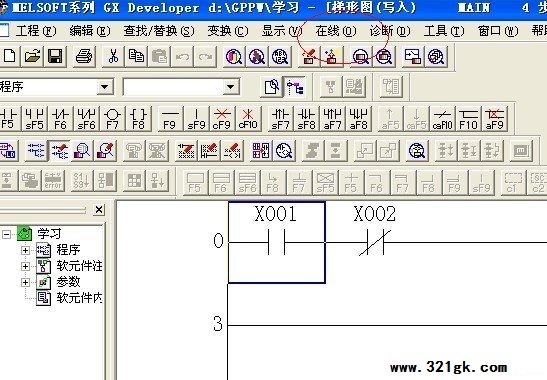This screenshot has width=547, height=380.
Task: Toggle write mode ladder button
Action: pos(60,150)
